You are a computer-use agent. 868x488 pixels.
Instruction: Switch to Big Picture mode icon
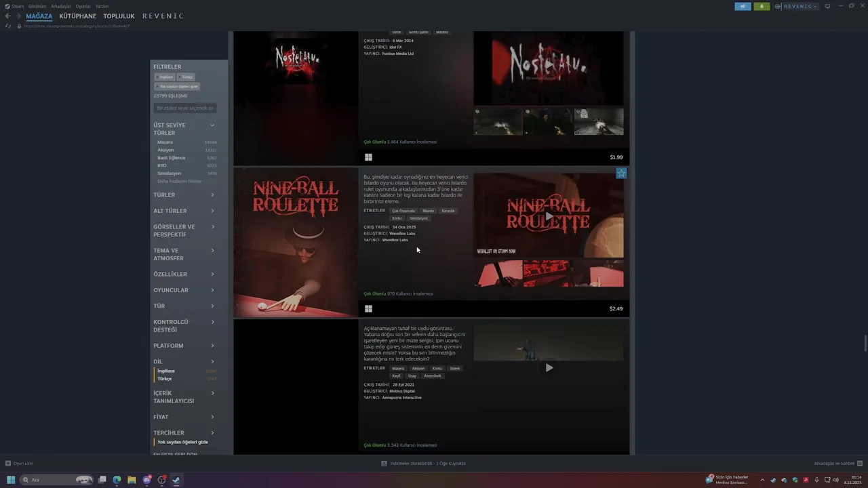click(827, 6)
